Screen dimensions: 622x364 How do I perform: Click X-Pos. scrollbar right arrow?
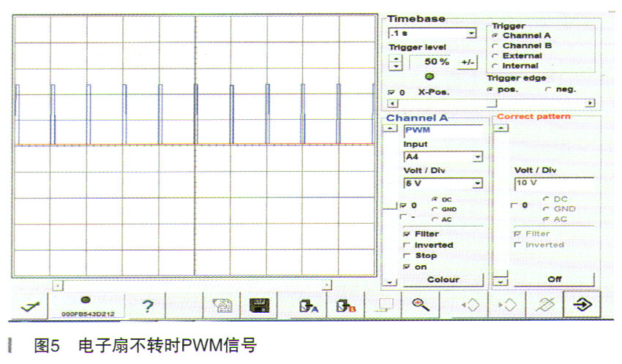coord(591,103)
